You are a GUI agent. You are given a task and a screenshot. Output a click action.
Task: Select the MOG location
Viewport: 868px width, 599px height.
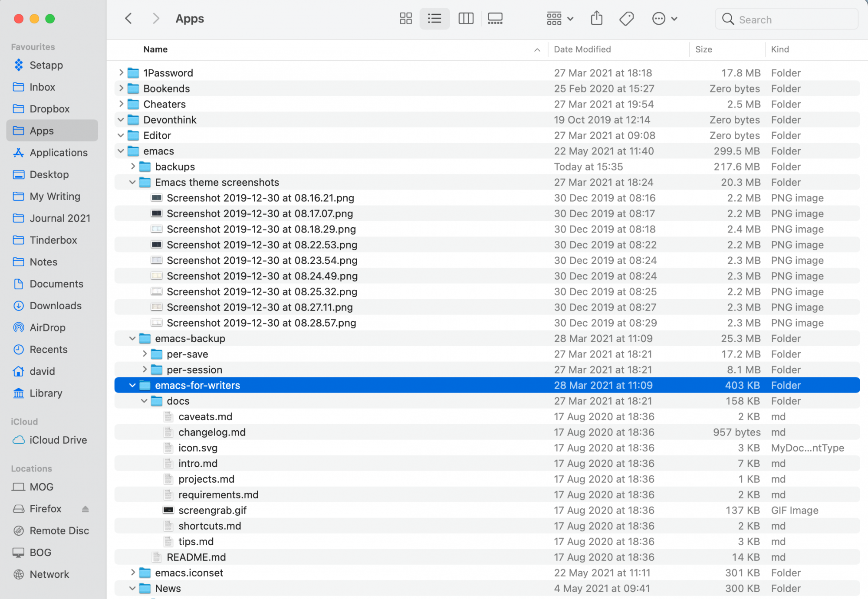click(x=52, y=487)
